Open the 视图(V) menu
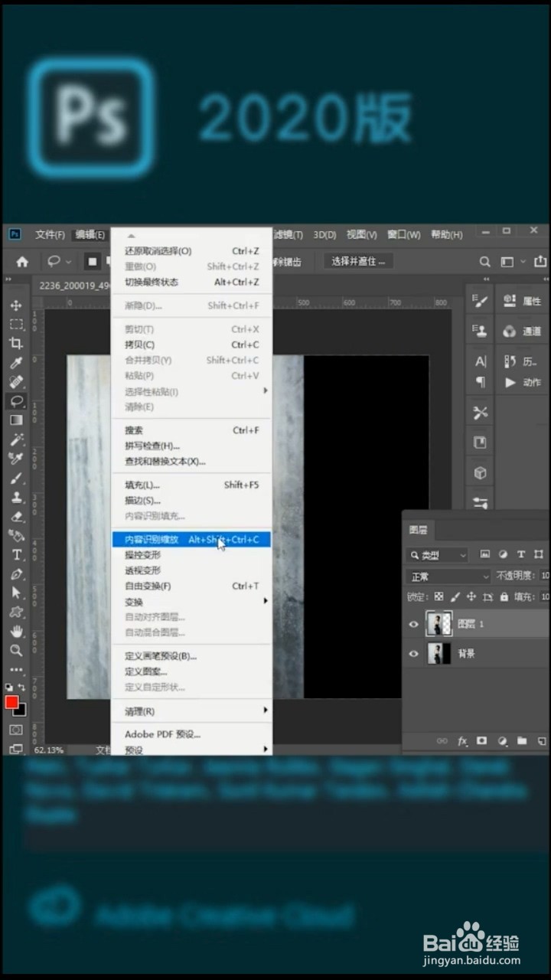 (x=361, y=234)
